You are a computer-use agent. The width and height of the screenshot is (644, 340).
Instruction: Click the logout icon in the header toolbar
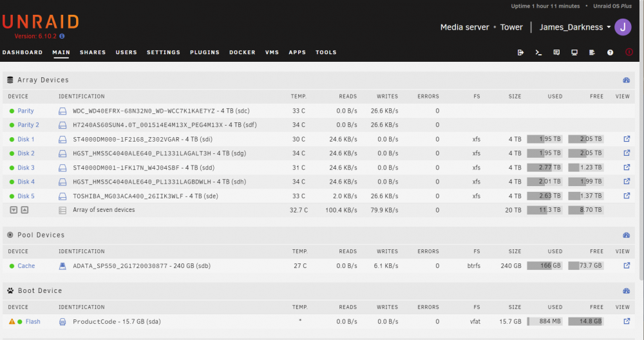pos(520,53)
